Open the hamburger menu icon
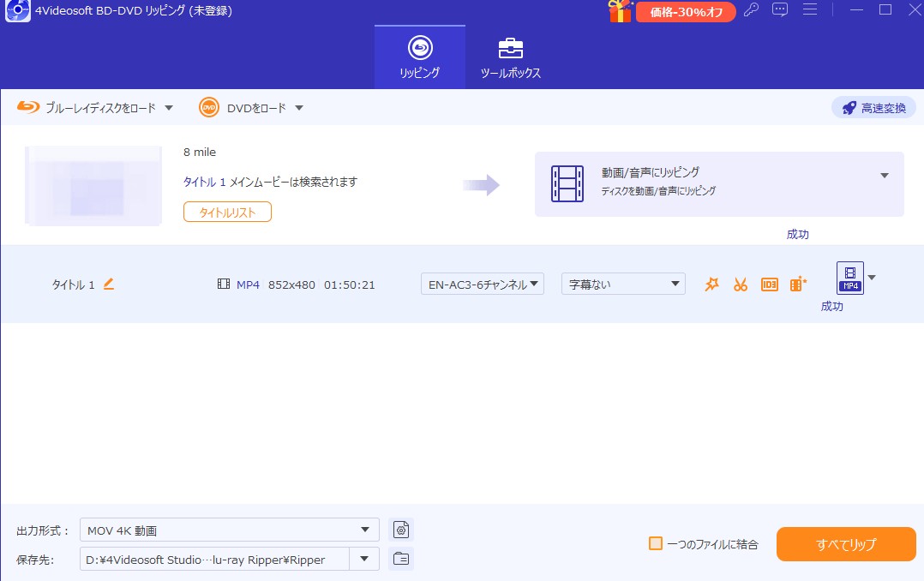924x581 pixels. tap(810, 9)
